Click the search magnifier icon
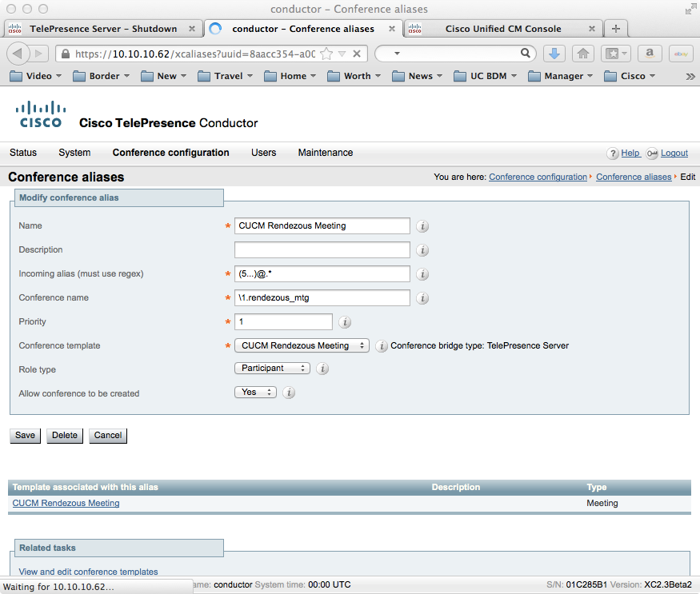 (526, 54)
